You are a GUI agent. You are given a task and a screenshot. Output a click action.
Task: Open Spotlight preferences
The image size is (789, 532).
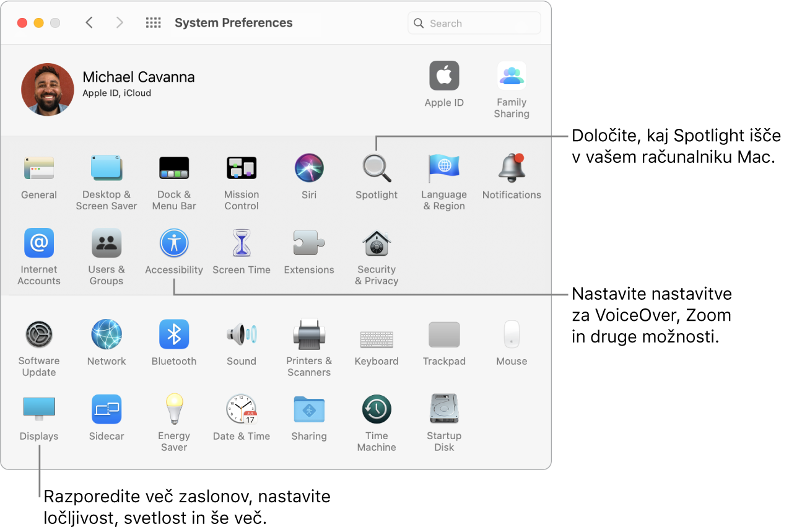point(376,168)
